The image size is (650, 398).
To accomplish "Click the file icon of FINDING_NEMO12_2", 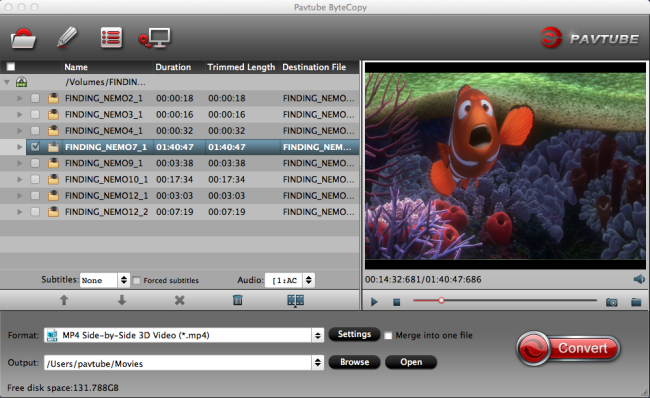I will pos(53,212).
